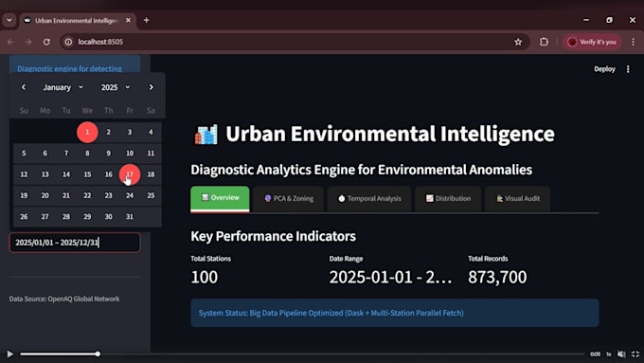Select January 26 in the calendar
This screenshot has height=363, width=644.
pos(24,217)
